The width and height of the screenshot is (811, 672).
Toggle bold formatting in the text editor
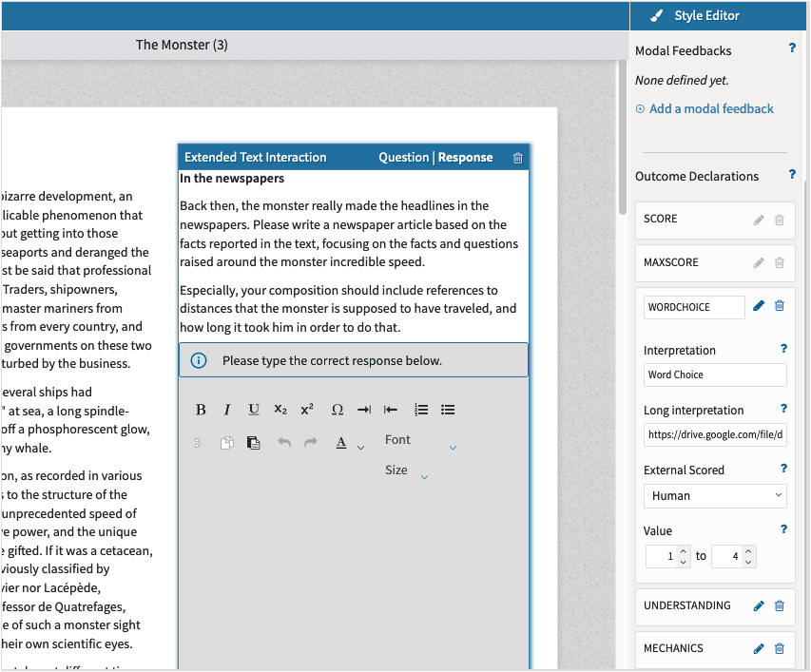(201, 410)
